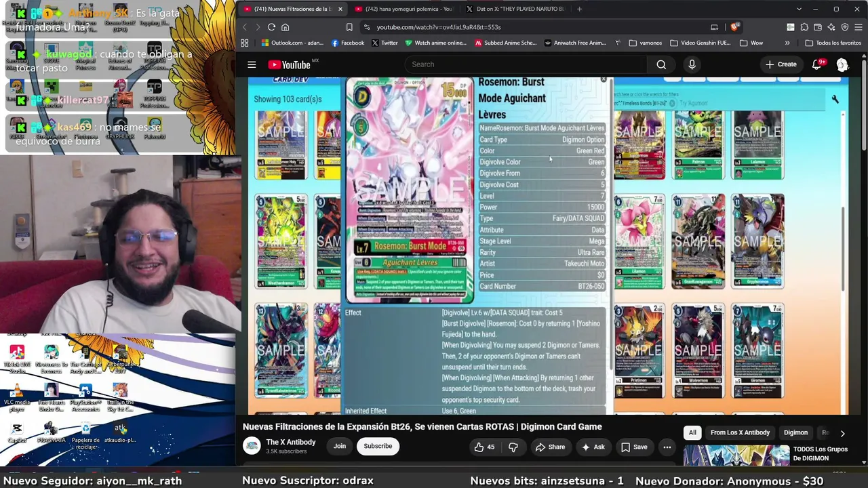Like the video with 45 likes
This screenshot has height=488, width=868.
(x=485, y=447)
